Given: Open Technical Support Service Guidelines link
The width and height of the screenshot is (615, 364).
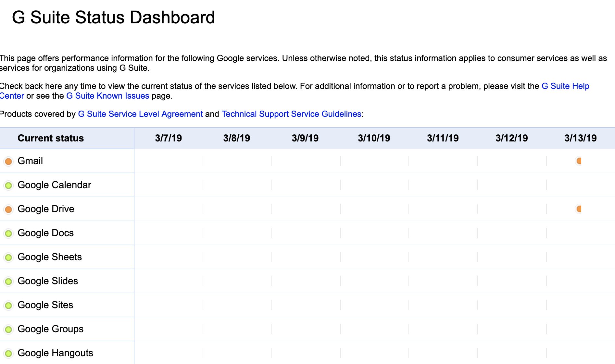Looking at the screenshot, I should [291, 114].
